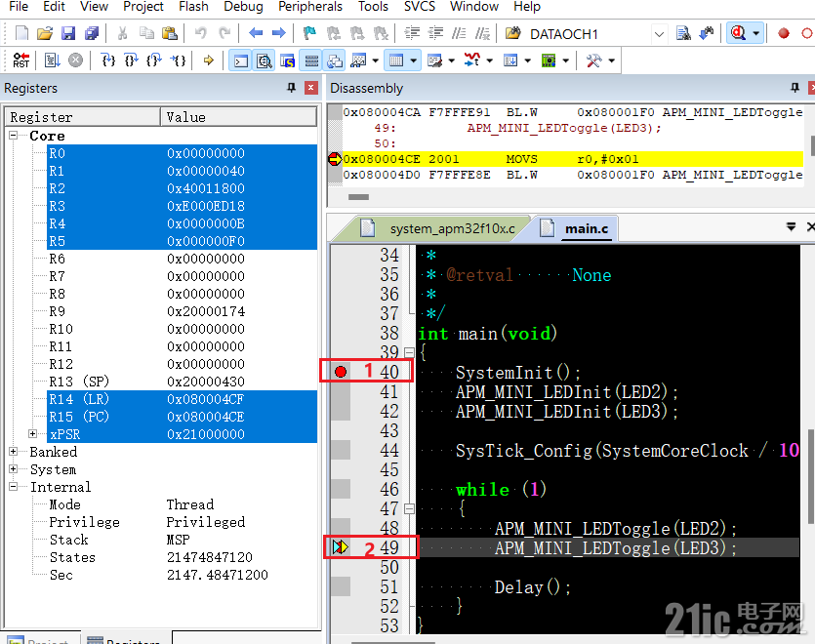The height and width of the screenshot is (644, 815).
Task: Toggle the Start/Stop Debug Session button
Action: (x=738, y=33)
